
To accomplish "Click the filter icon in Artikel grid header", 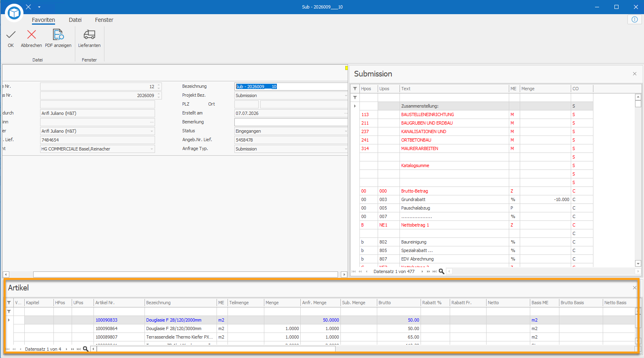I will [x=9, y=303].
